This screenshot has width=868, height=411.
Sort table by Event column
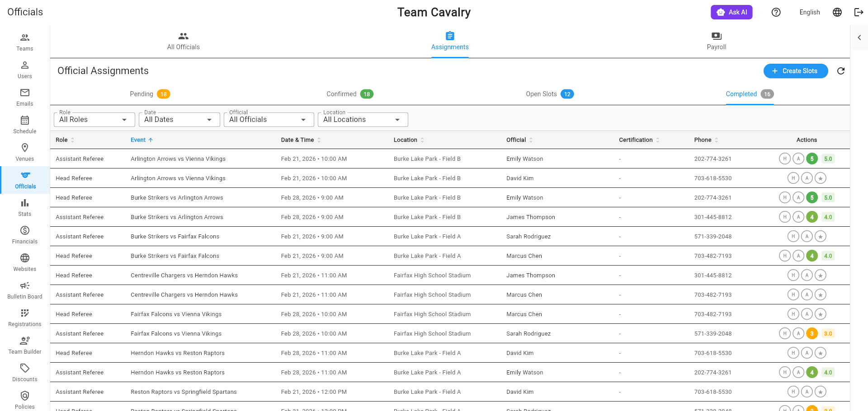click(x=142, y=140)
